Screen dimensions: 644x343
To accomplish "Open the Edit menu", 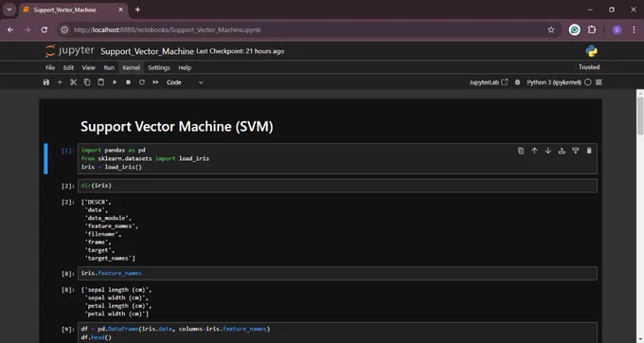I will point(68,68).
